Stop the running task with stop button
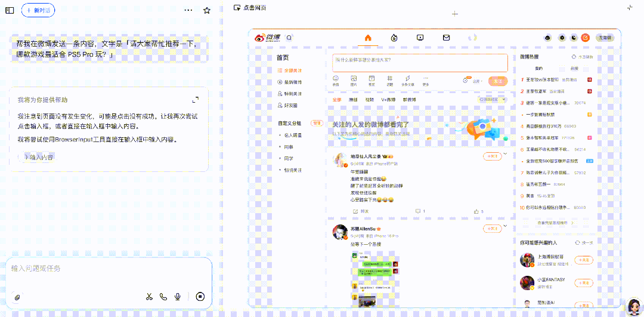The height and width of the screenshot is (317, 644). click(200, 297)
